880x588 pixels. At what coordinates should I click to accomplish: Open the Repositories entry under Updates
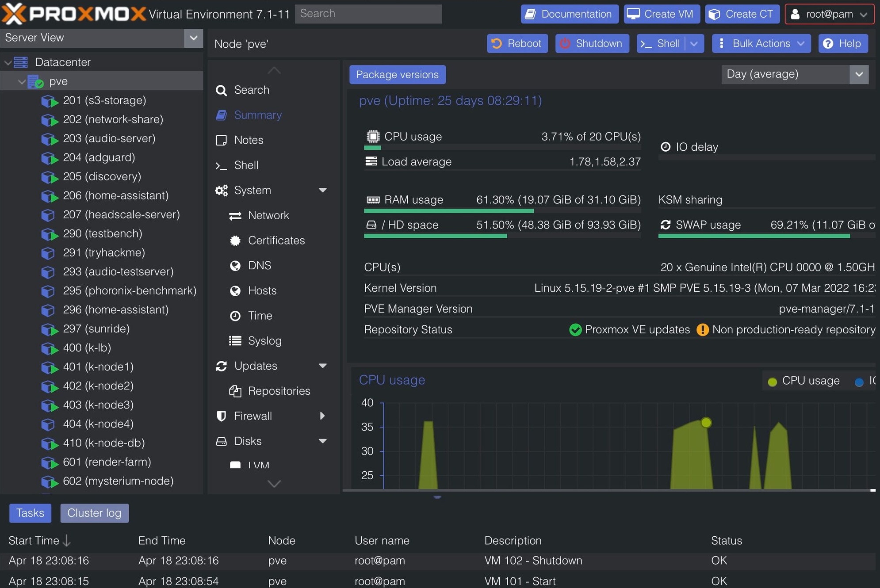279,391
